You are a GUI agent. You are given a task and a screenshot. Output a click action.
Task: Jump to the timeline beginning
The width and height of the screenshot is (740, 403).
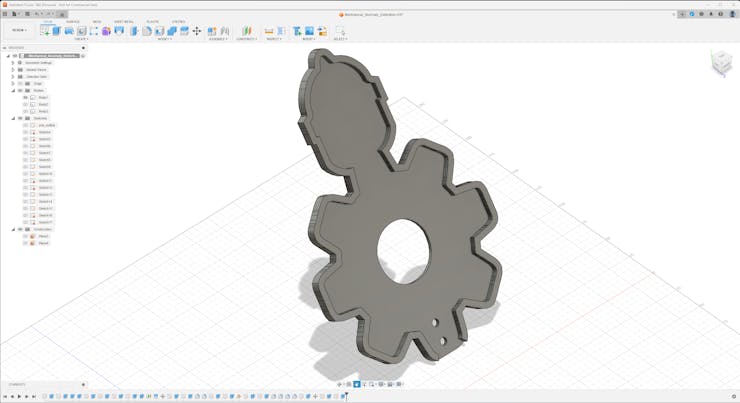pos(5,396)
